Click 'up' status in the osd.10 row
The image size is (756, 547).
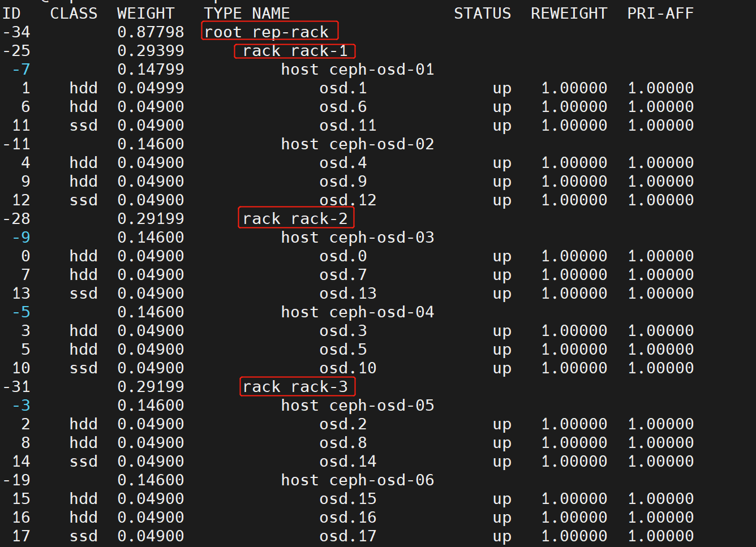point(502,369)
